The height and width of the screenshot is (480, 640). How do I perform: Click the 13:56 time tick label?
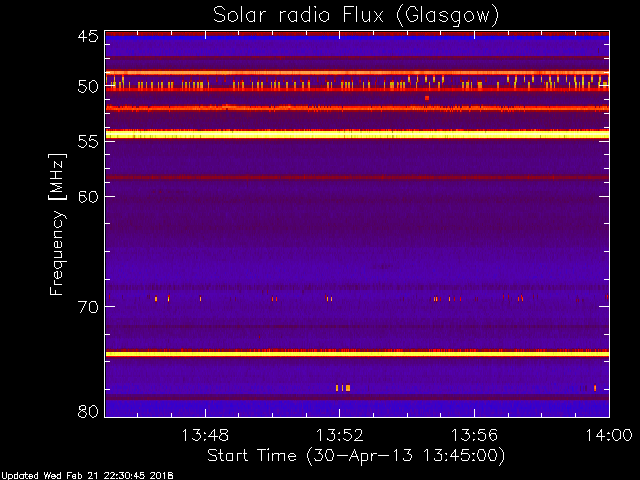pos(474,435)
